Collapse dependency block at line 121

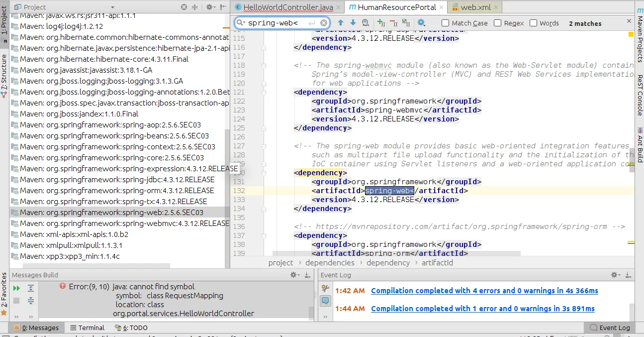pyautogui.click(x=264, y=92)
